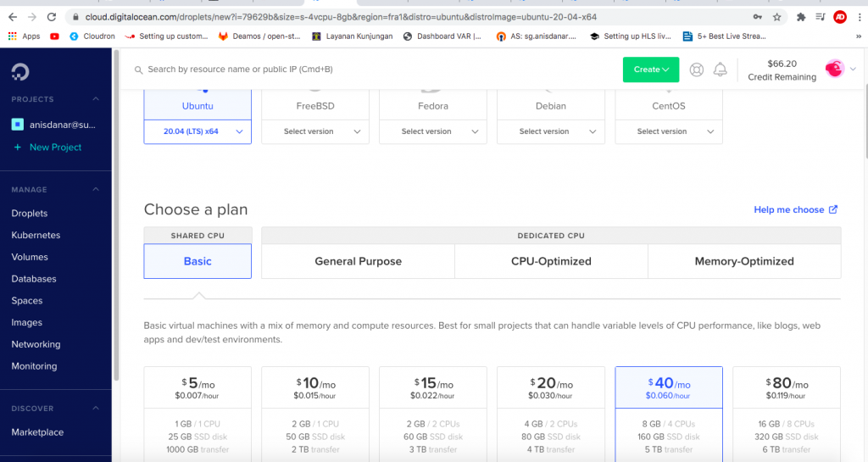868x462 pixels.
Task: Open the Layanan Kunjungan bookmark
Action: (x=352, y=36)
